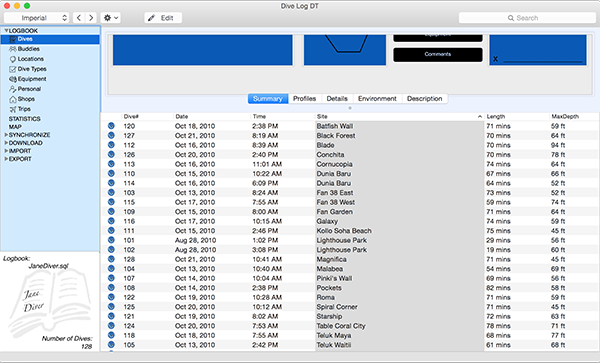Screen dimensions: 600x363
Task: Open the Trips section icon
Action: [13, 109]
